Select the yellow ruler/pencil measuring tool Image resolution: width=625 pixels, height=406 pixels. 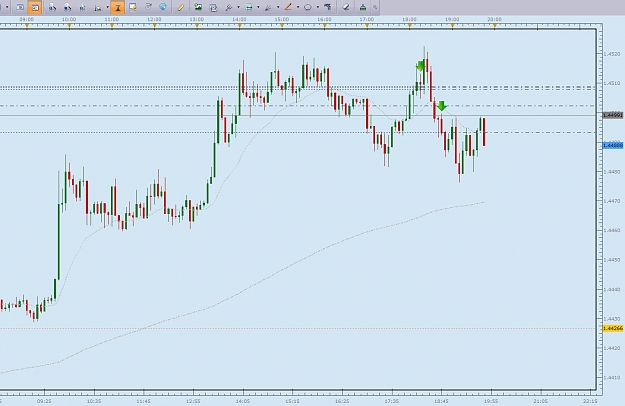click(181, 7)
